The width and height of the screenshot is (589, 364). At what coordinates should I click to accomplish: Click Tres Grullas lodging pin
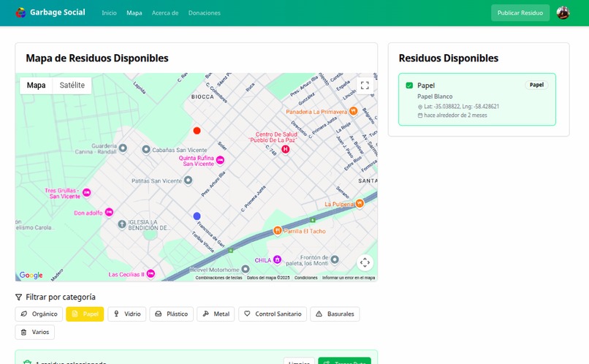tap(86, 192)
